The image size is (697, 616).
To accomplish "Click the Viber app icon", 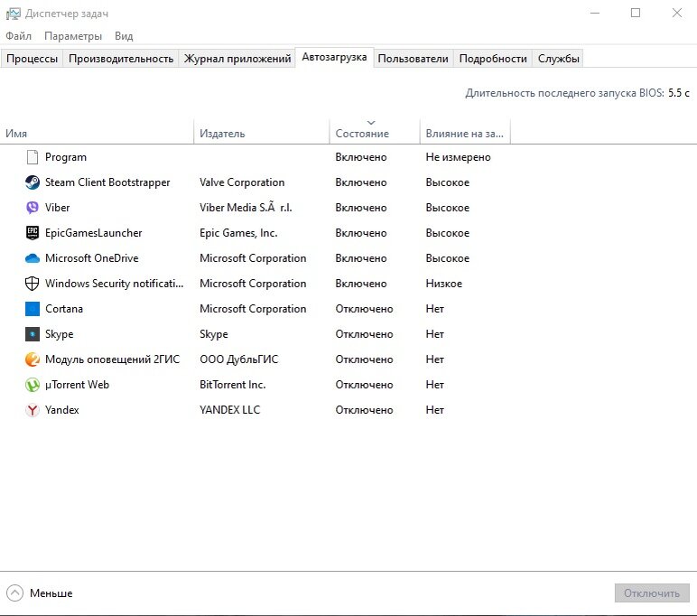I will coord(32,208).
